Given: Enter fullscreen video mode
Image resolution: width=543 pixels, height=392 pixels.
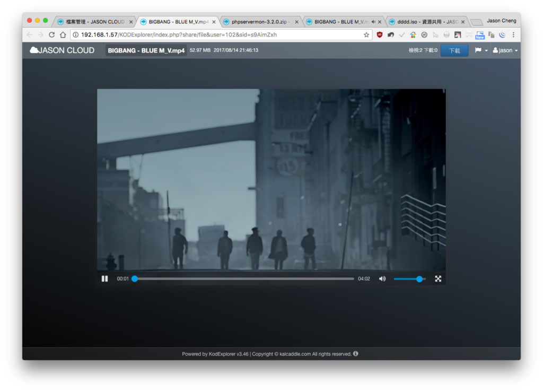Looking at the screenshot, I should click(438, 279).
